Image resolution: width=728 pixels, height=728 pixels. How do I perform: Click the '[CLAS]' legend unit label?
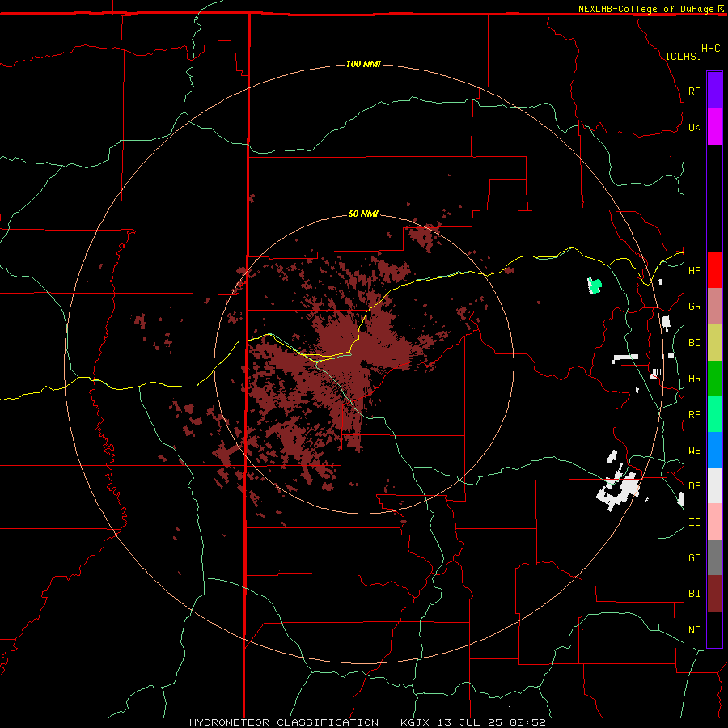[684, 56]
